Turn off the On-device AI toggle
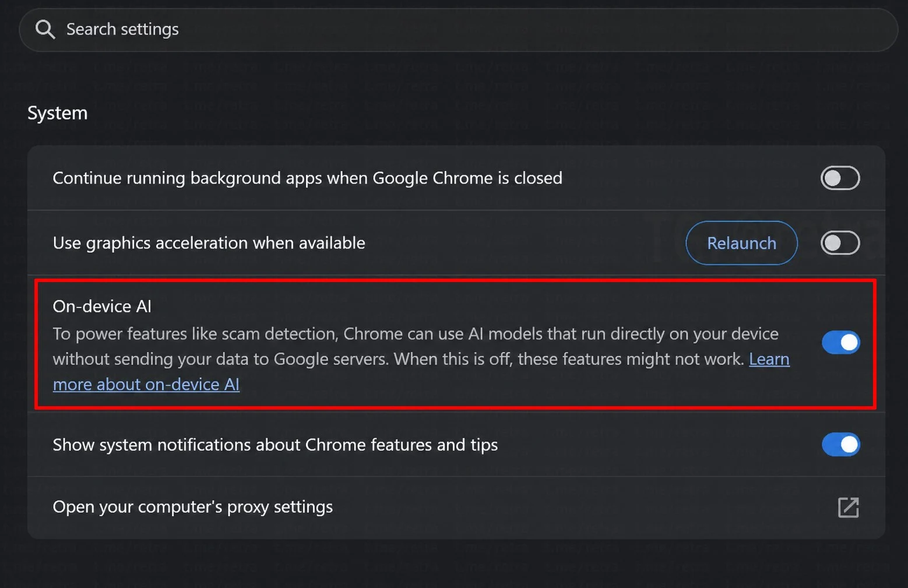Viewport: 908px width, 588px height. click(x=840, y=343)
